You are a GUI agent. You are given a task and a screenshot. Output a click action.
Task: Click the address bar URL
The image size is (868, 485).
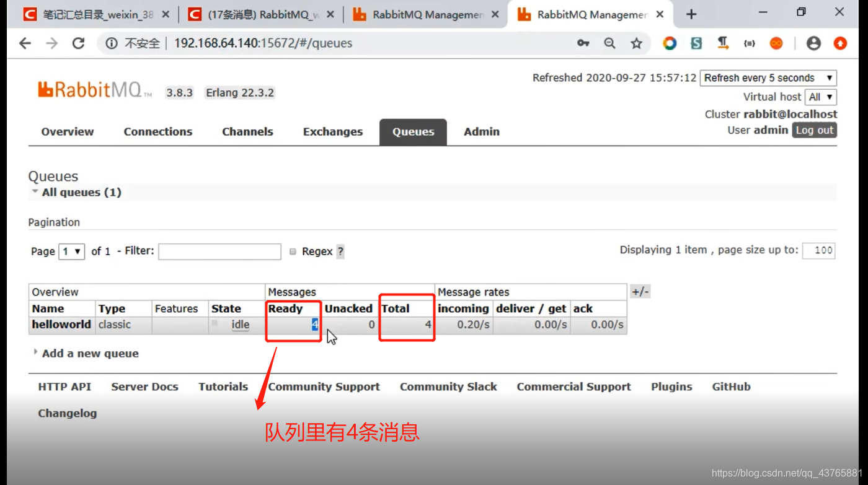[263, 43]
